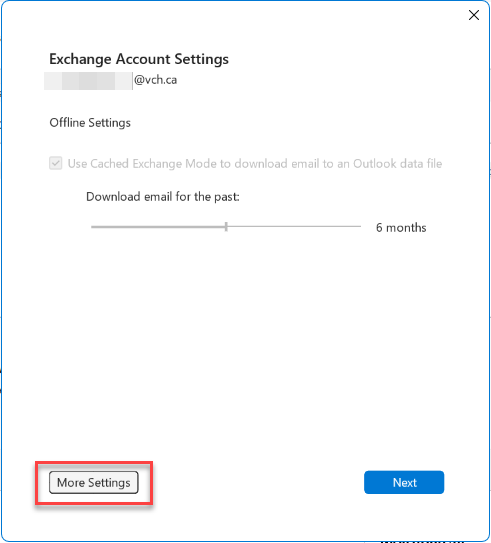
Task: Click the Next button
Action: [404, 482]
